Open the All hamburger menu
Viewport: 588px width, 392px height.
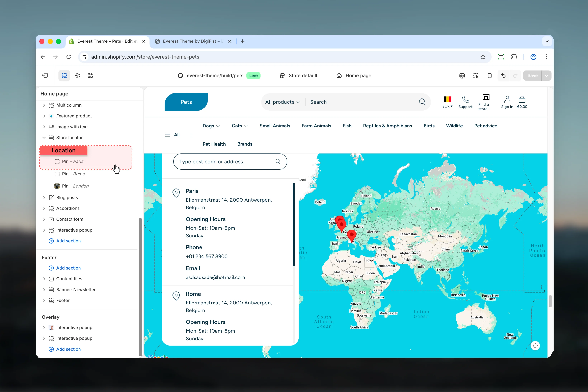(172, 135)
